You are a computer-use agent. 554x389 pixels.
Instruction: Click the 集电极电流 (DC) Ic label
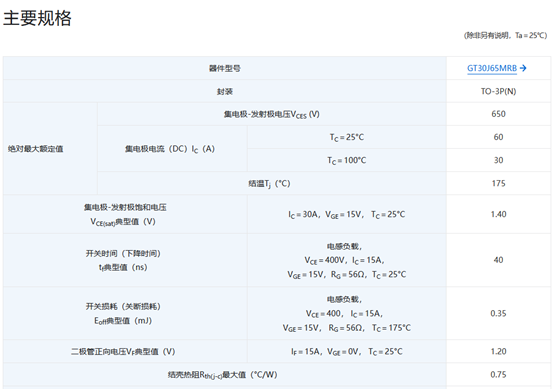tap(170, 149)
